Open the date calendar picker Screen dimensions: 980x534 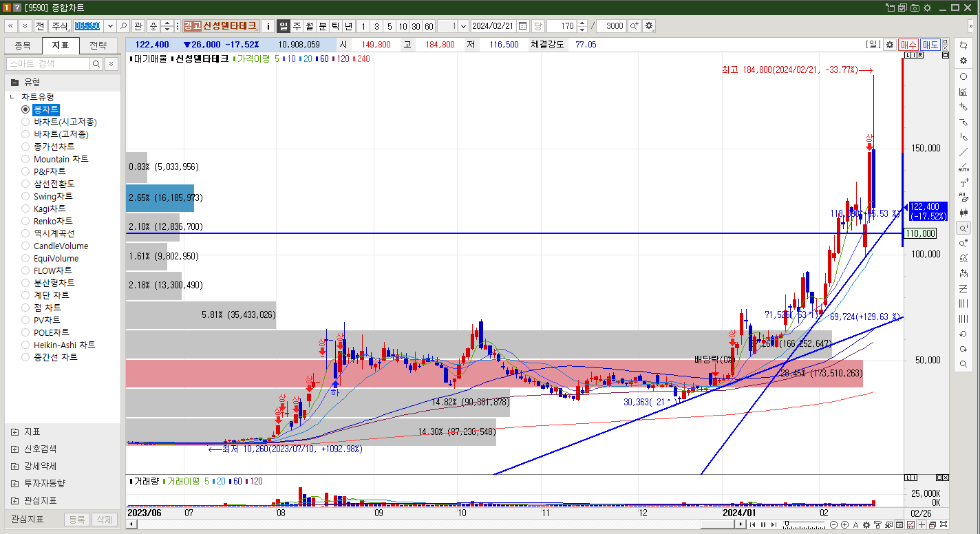[x=523, y=26]
